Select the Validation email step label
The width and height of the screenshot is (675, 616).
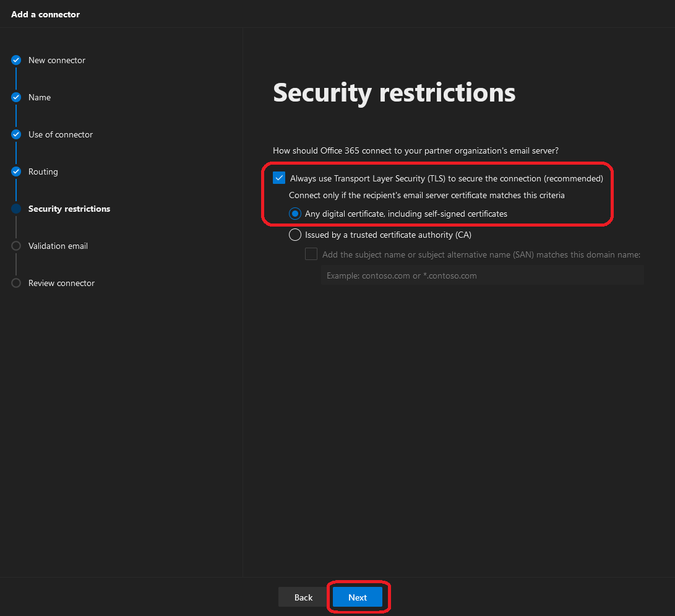58,246
